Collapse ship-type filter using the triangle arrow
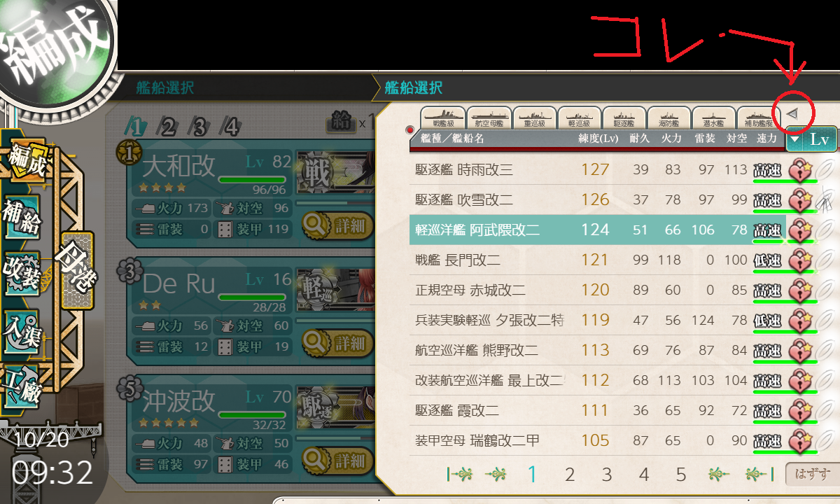The height and width of the screenshot is (504, 840). click(x=792, y=113)
